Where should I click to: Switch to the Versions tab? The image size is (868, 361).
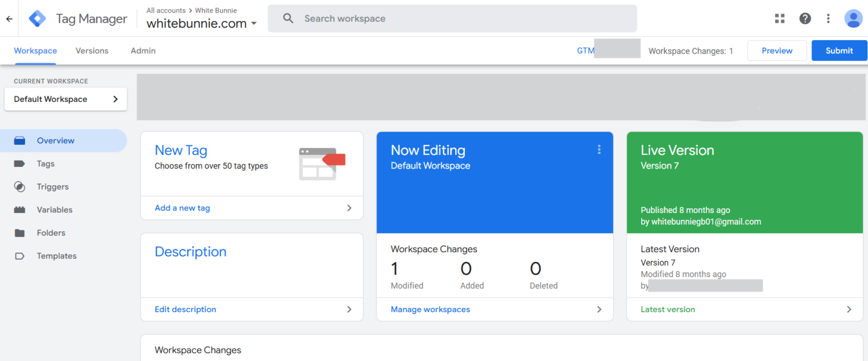(x=92, y=51)
